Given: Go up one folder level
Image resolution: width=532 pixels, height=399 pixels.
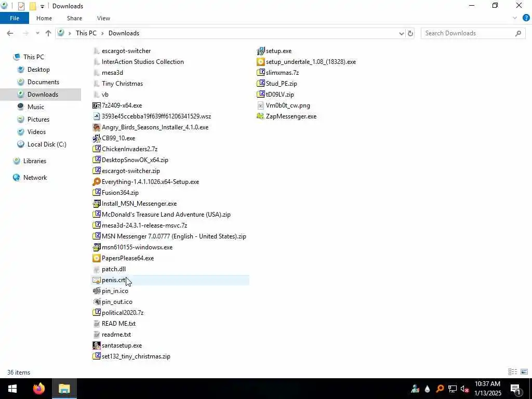Looking at the screenshot, I should (x=48, y=33).
